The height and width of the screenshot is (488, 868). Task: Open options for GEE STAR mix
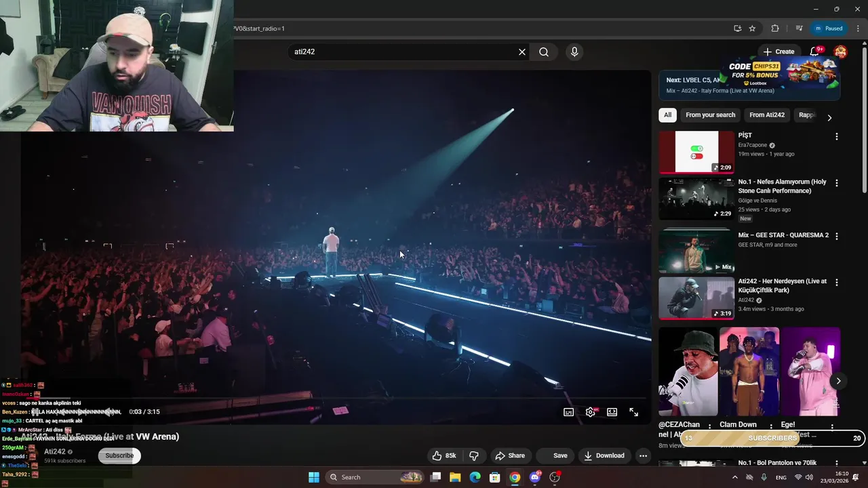[836, 236]
